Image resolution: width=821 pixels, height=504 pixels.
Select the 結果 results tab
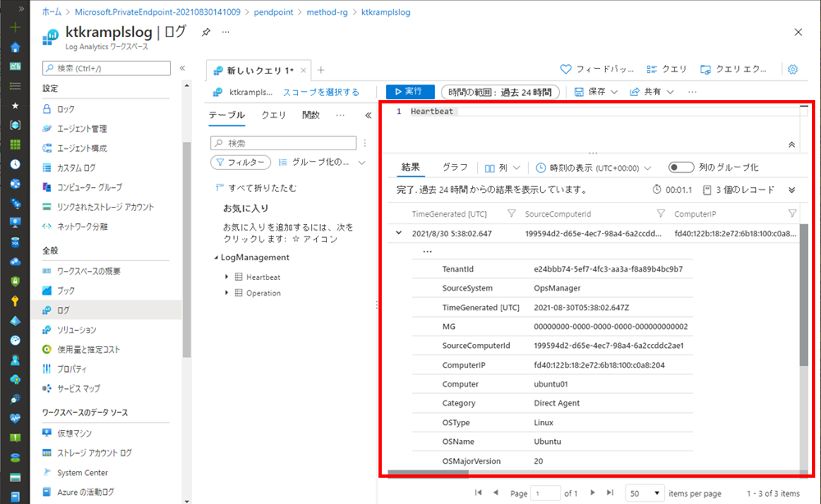pos(410,167)
